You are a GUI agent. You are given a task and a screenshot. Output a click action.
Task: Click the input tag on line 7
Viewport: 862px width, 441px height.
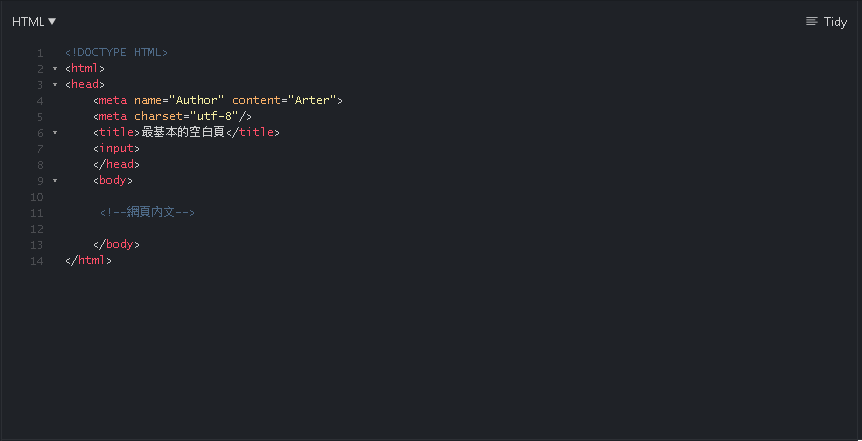tap(117, 148)
